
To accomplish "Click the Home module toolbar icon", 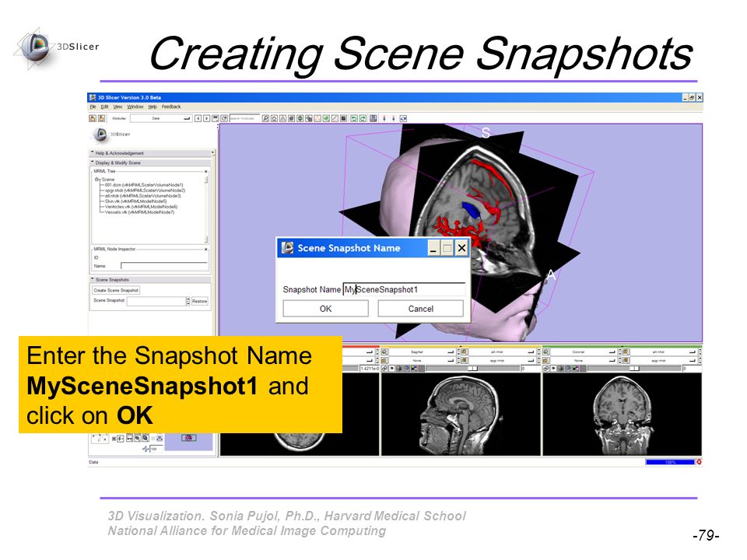I will point(275,118).
